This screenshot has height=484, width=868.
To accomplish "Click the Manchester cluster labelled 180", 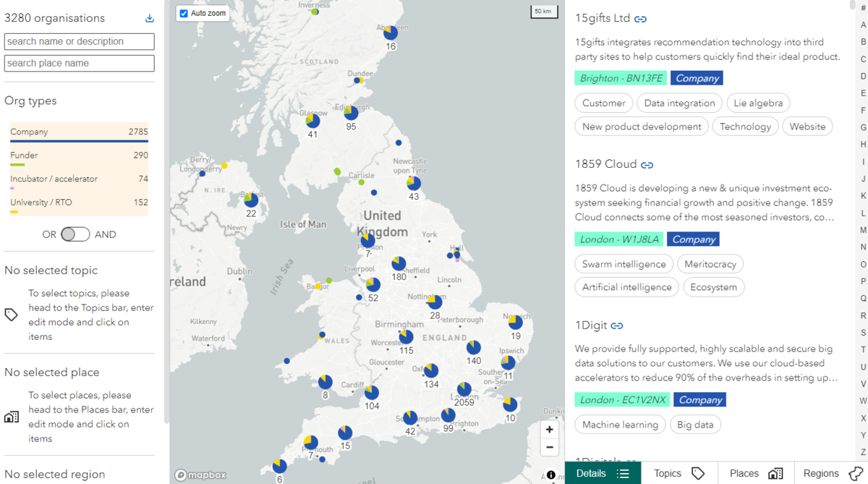I will coord(399,264).
